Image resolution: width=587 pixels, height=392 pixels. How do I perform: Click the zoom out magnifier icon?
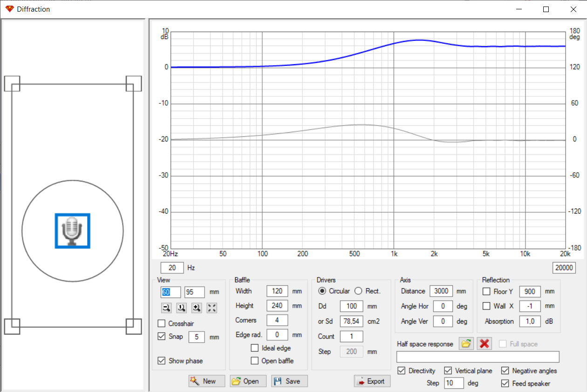[x=166, y=307]
